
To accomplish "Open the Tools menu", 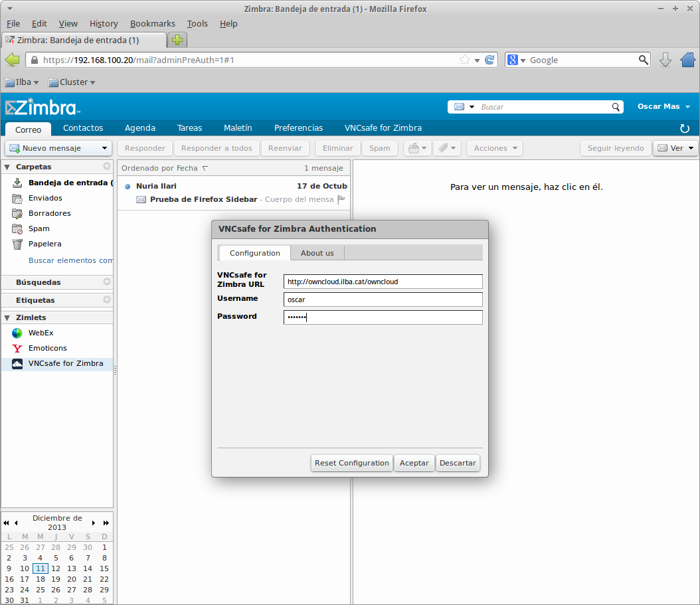I will [x=197, y=24].
